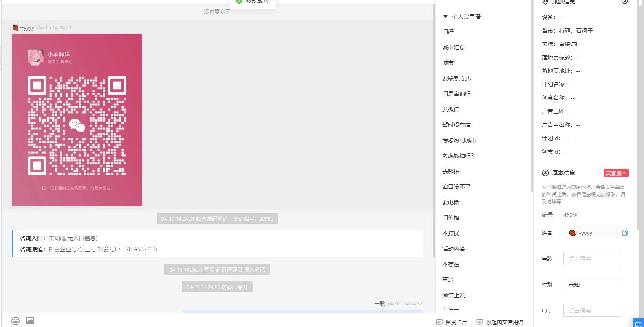This screenshot has height=327, width=644.
Task: Select the 不存在 quick phrase
Action: [451, 264]
